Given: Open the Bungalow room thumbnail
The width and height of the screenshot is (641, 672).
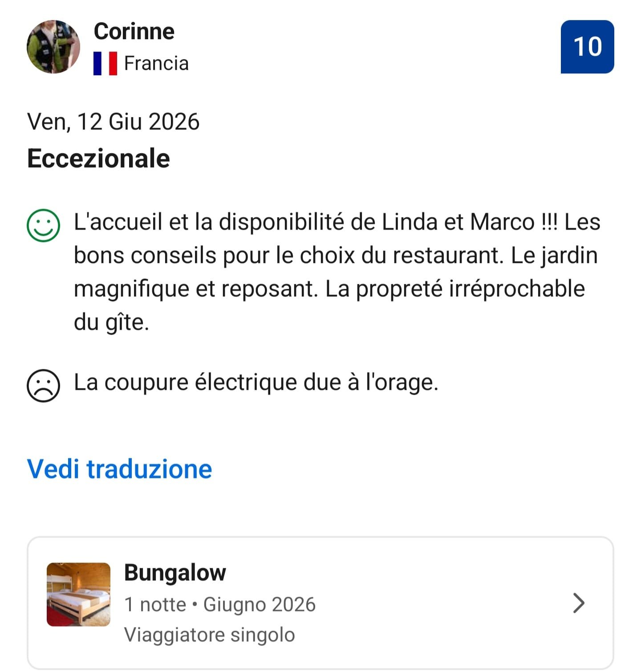Looking at the screenshot, I should 78,595.
